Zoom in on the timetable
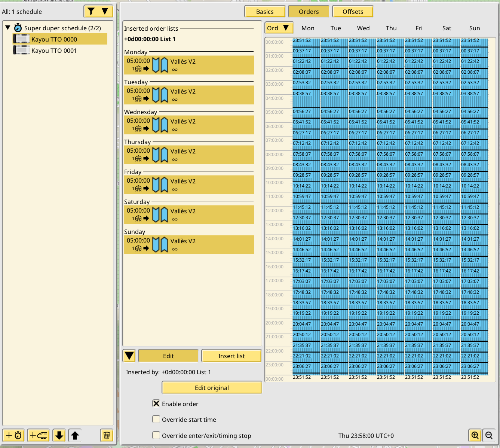Image resolution: width=500 pixels, height=448 pixels. click(475, 435)
